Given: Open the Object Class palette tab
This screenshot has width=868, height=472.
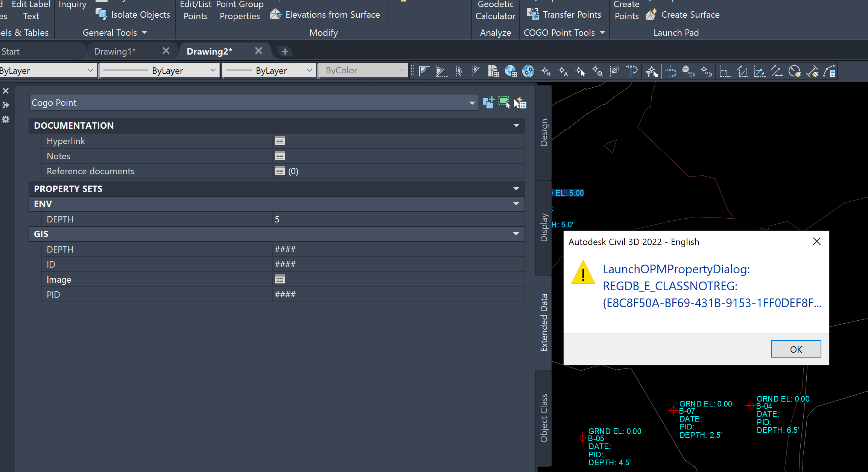Looking at the screenshot, I should coord(544,418).
